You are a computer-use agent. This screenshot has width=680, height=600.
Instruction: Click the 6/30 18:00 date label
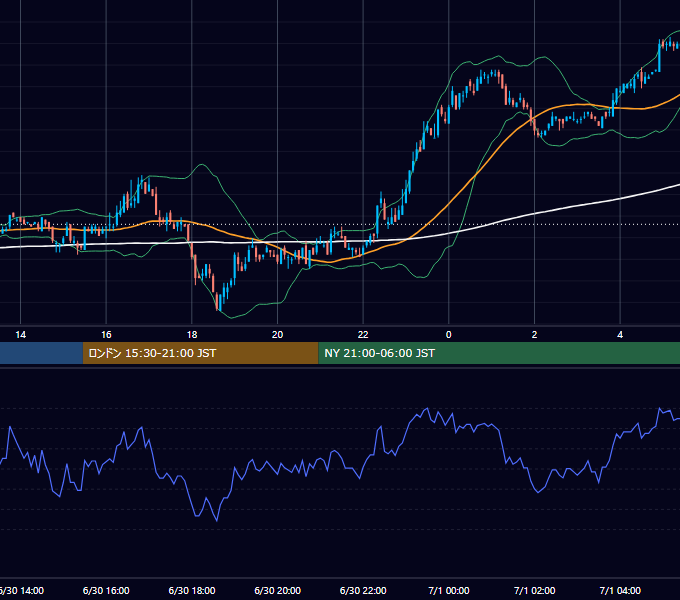[192, 591]
